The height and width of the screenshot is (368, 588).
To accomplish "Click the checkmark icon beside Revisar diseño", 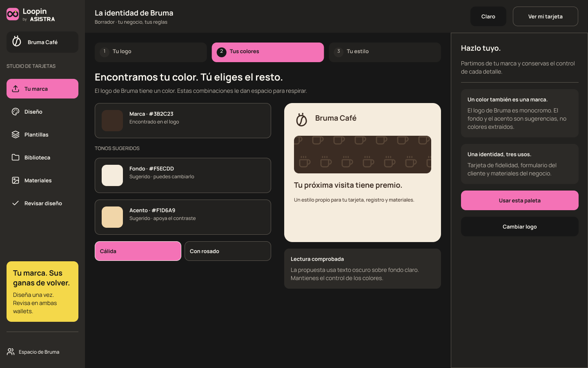I will tap(16, 203).
